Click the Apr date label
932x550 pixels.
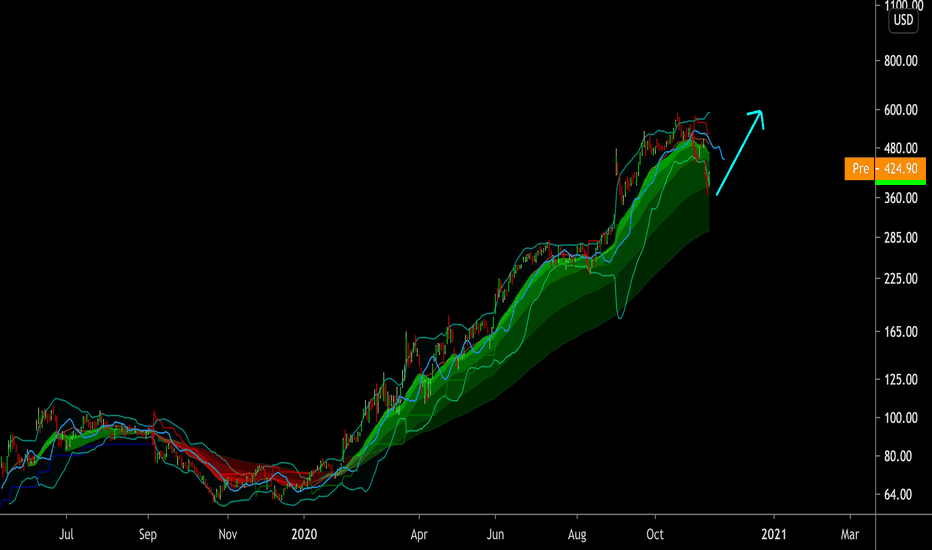[x=419, y=534]
